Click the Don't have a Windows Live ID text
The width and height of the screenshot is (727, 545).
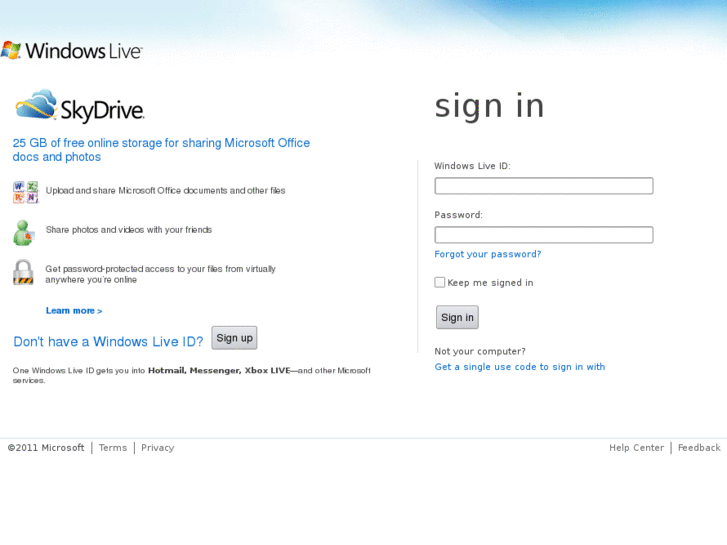[x=108, y=342]
